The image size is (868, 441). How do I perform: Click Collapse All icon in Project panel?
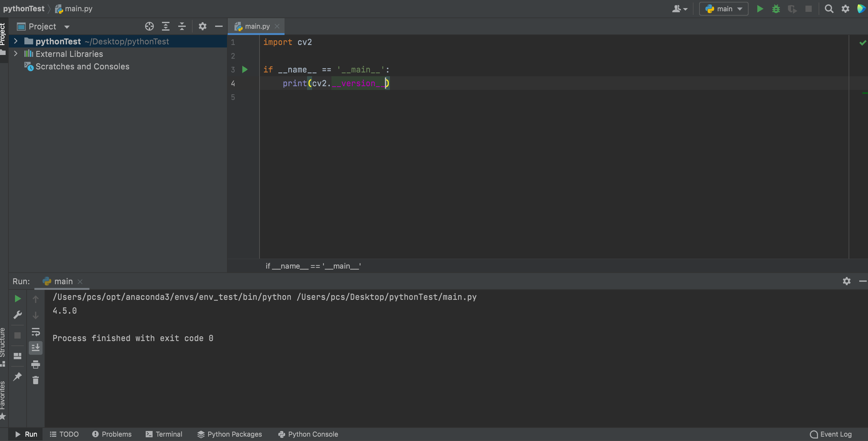coord(182,26)
